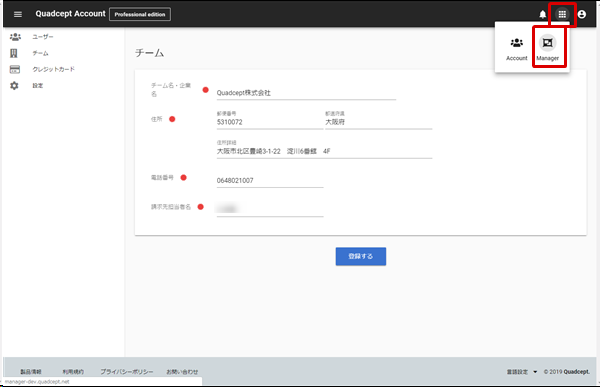Image resolution: width=600 pixels, height=387 pixels.
Task: Open the user profile avatar icon
Action: click(x=582, y=15)
